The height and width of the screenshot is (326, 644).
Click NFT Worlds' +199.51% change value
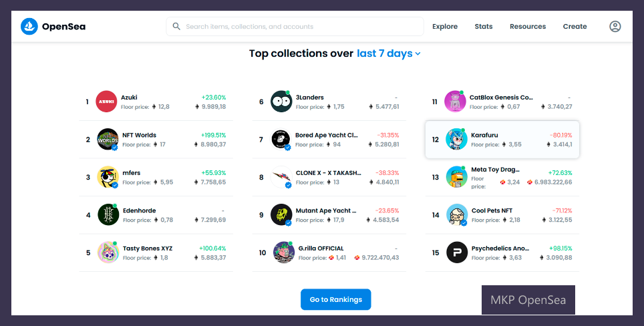213,135
